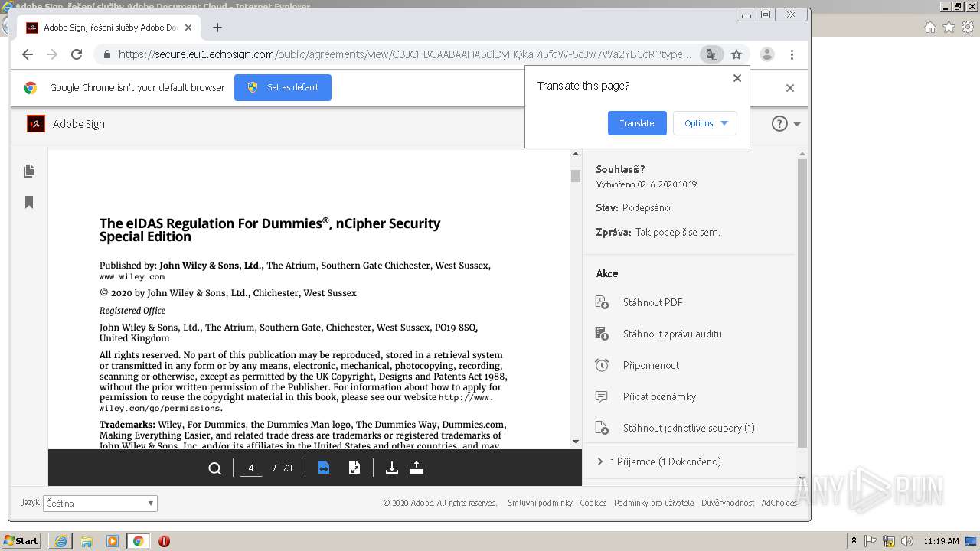Click the document scroll down arrow
The height and width of the screenshot is (551, 980).
(576, 442)
